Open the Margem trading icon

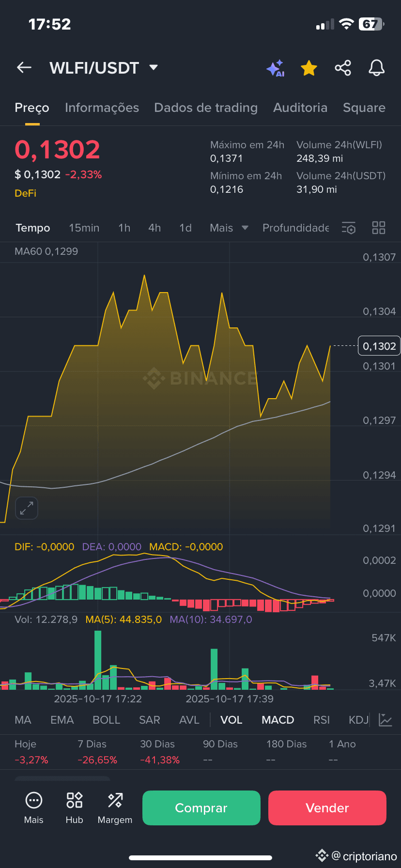[x=115, y=808]
